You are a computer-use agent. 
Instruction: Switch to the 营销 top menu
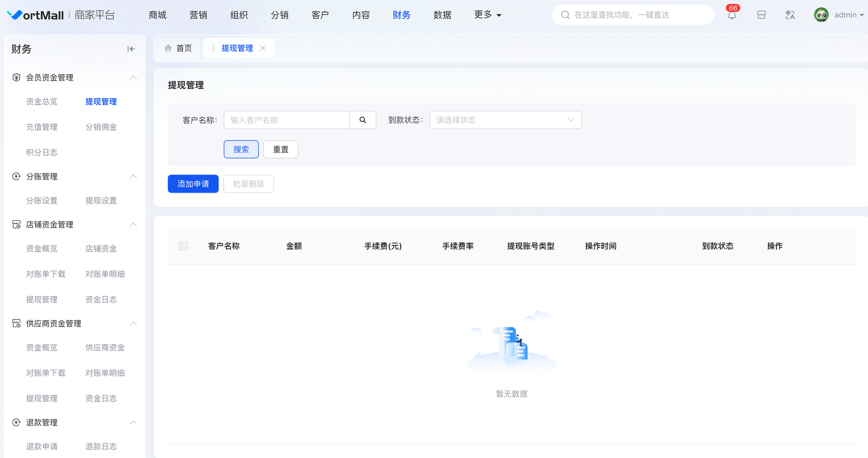pos(198,15)
